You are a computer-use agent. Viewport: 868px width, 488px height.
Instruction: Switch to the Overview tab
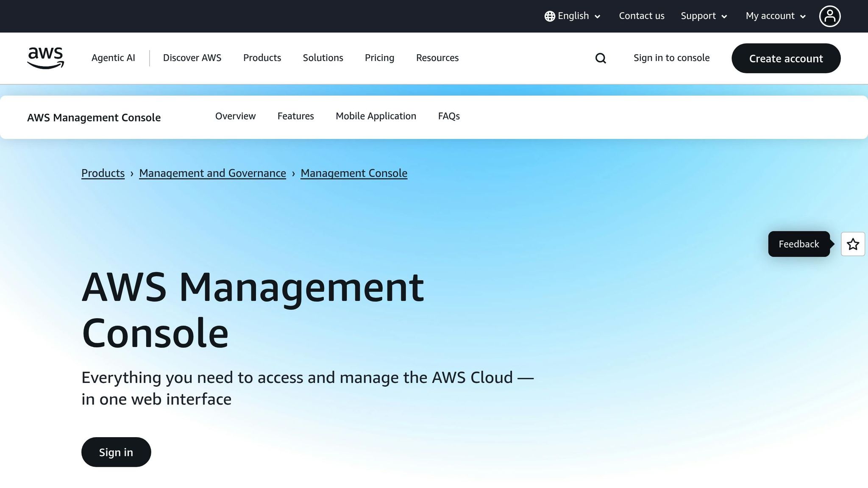point(235,116)
